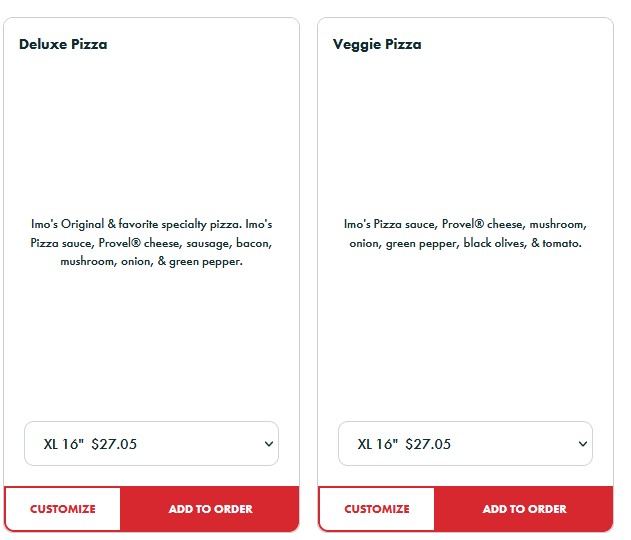Customize the Veggie Pizza

(x=377, y=509)
